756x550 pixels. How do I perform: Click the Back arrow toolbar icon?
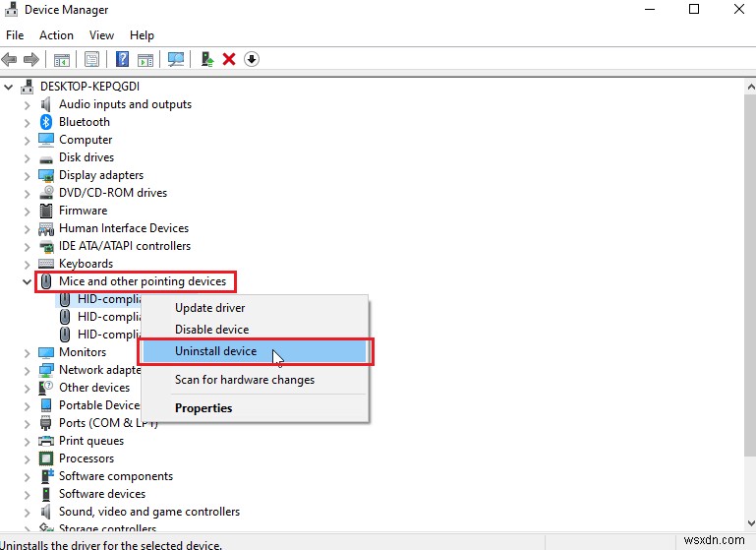pyautogui.click(x=9, y=59)
